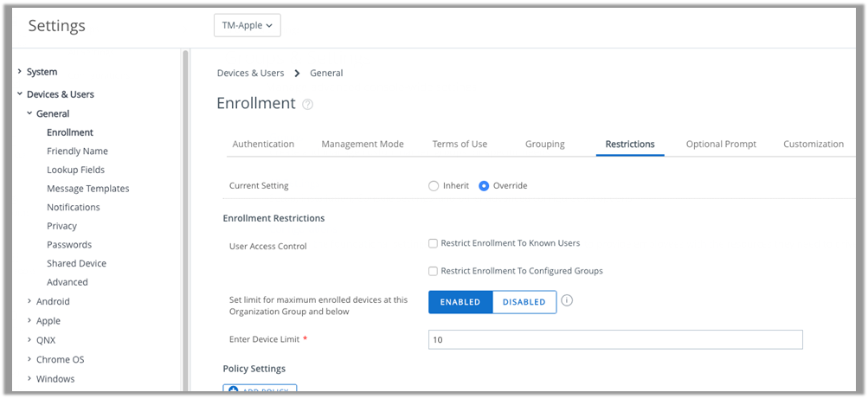Screen dimensions: 868x399
Task: Open the TM-Apple organization group dropdown
Action: coord(247,26)
